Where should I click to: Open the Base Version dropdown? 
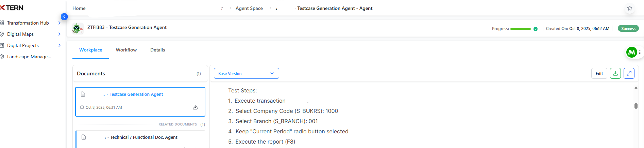pos(246,73)
